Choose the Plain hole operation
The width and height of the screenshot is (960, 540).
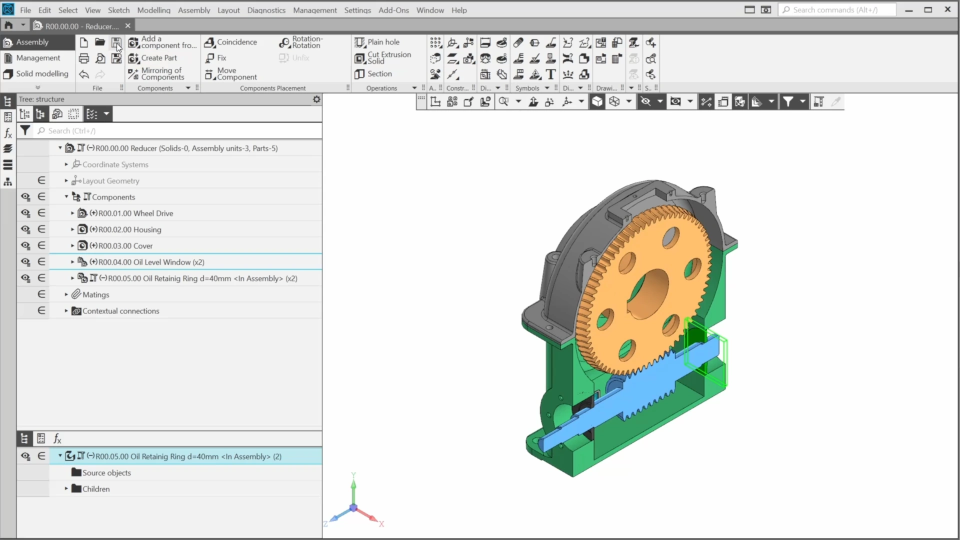[x=382, y=42]
